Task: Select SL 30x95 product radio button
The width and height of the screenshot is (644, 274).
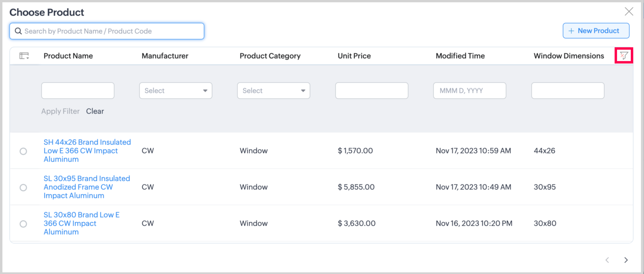Action: point(23,187)
